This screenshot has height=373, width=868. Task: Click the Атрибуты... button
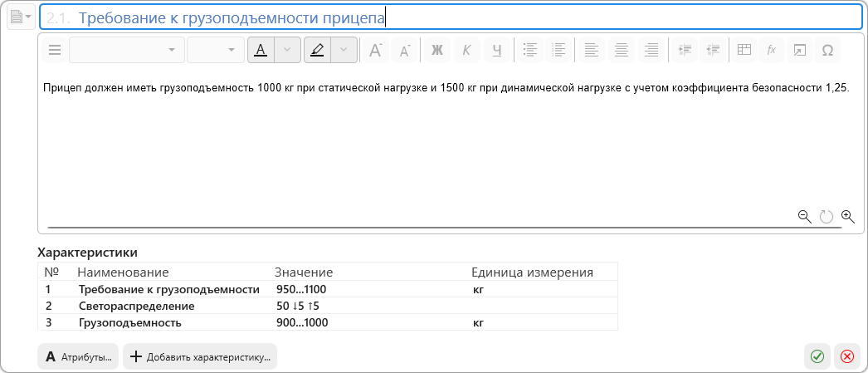tap(78, 356)
